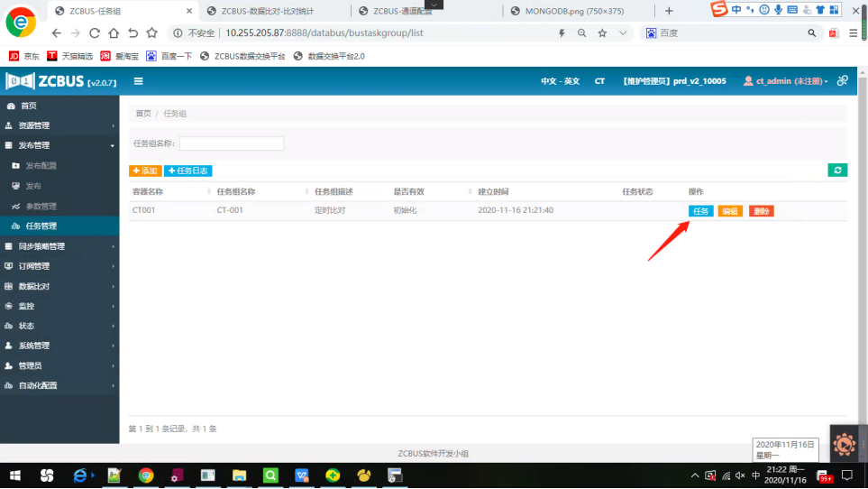868x489 pixels.
Task: Click the red 删除 button
Action: coord(761,211)
